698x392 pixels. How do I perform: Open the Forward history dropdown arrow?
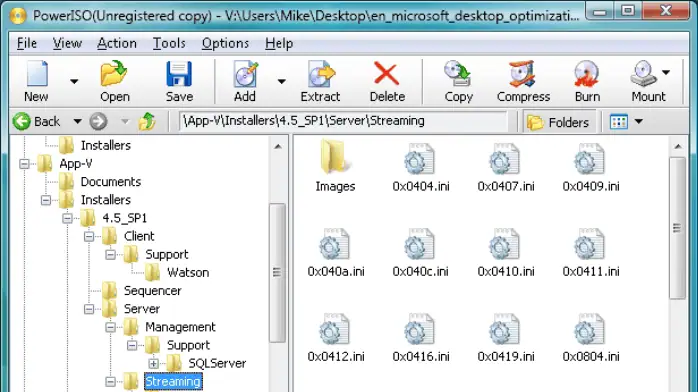[x=125, y=121]
